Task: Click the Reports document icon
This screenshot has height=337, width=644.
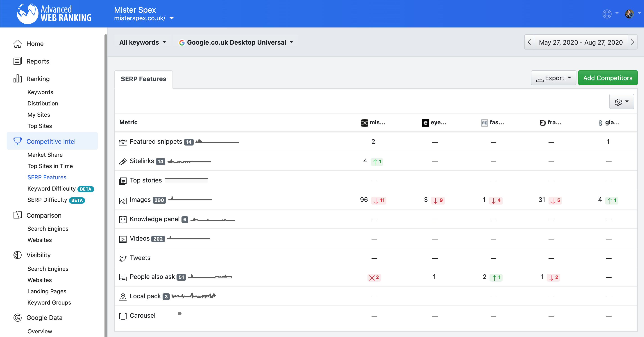Action: tap(18, 61)
